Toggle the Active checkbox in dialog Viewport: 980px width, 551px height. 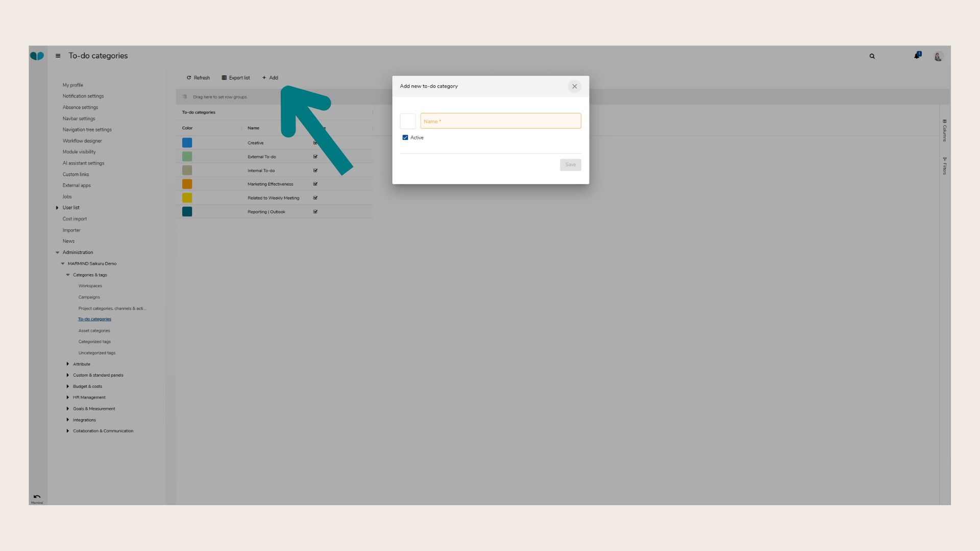pyautogui.click(x=405, y=138)
